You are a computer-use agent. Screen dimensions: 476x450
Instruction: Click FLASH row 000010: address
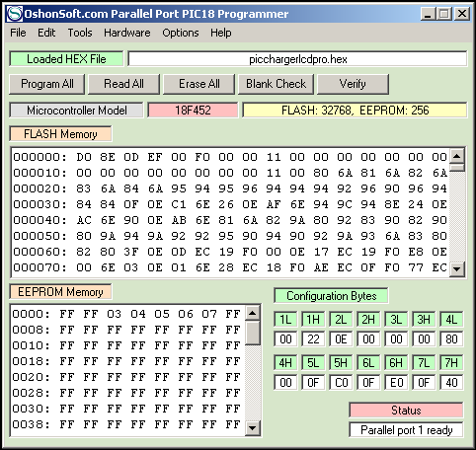click(x=40, y=173)
